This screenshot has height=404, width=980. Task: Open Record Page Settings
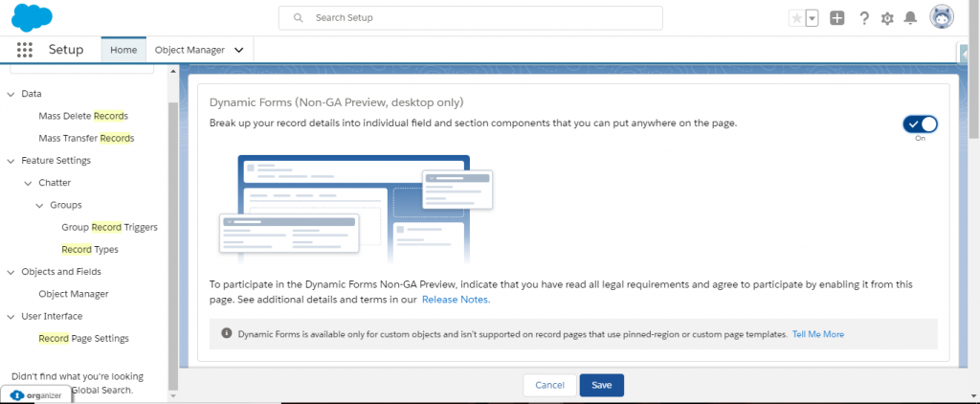pos(84,338)
